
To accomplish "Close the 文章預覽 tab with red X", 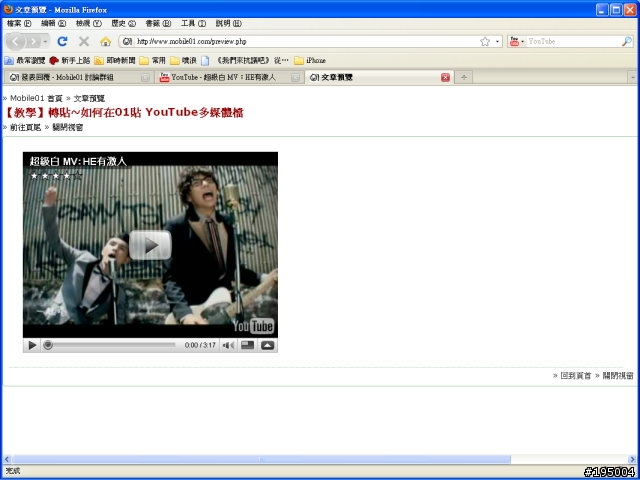I will coord(445,78).
